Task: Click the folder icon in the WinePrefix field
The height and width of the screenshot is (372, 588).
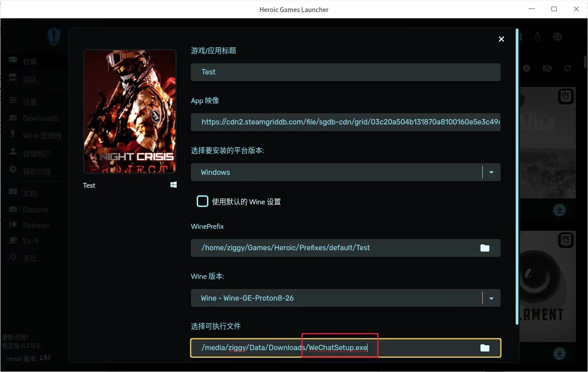Action: point(485,248)
